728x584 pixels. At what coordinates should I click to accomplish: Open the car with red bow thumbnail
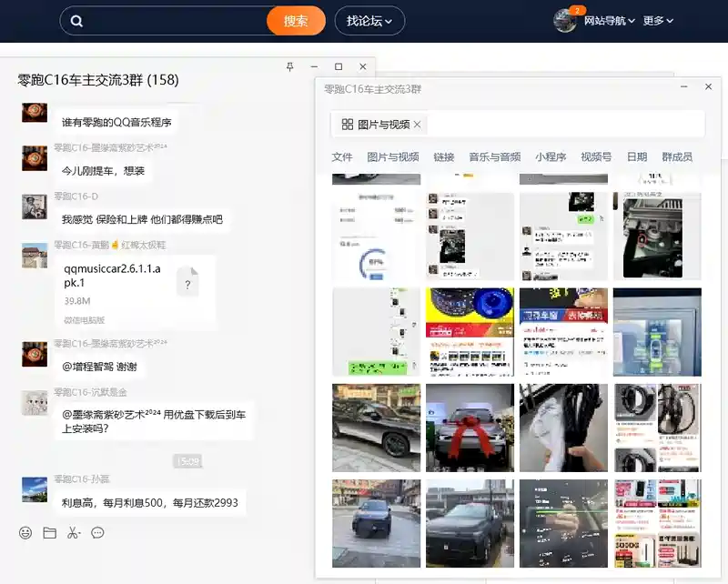click(x=470, y=426)
